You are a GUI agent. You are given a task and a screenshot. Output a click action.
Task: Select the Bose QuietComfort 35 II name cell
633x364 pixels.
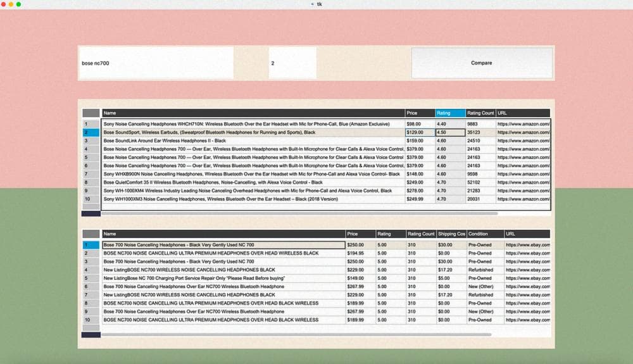coord(253,182)
